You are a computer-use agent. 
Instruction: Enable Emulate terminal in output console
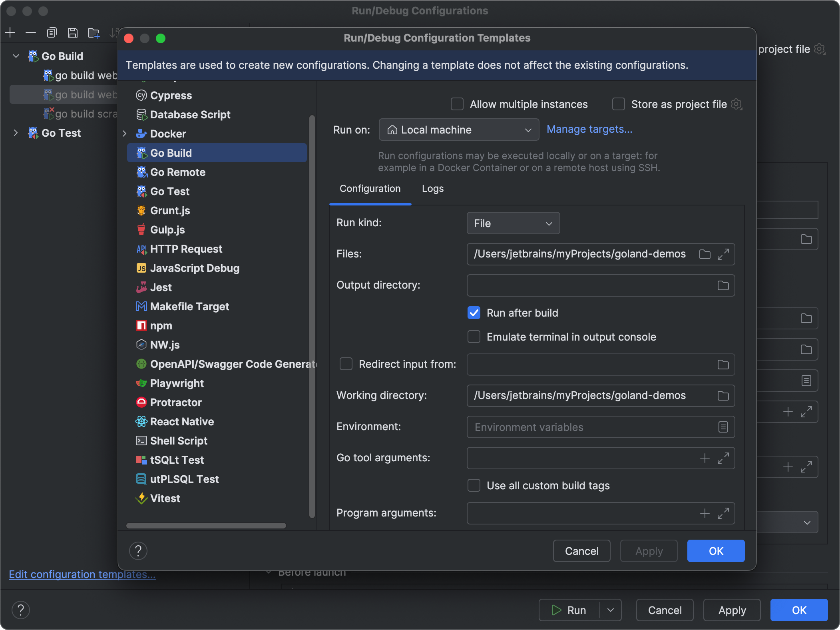pos(474,337)
